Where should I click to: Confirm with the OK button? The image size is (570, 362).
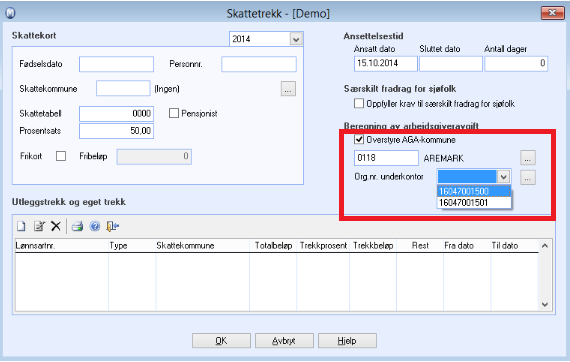[x=221, y=341]
